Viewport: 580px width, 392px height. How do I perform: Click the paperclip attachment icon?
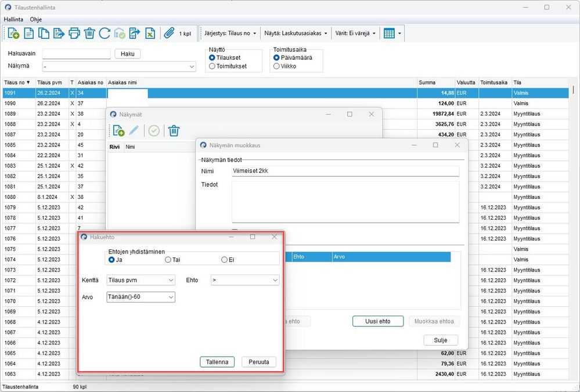(169, 33)
